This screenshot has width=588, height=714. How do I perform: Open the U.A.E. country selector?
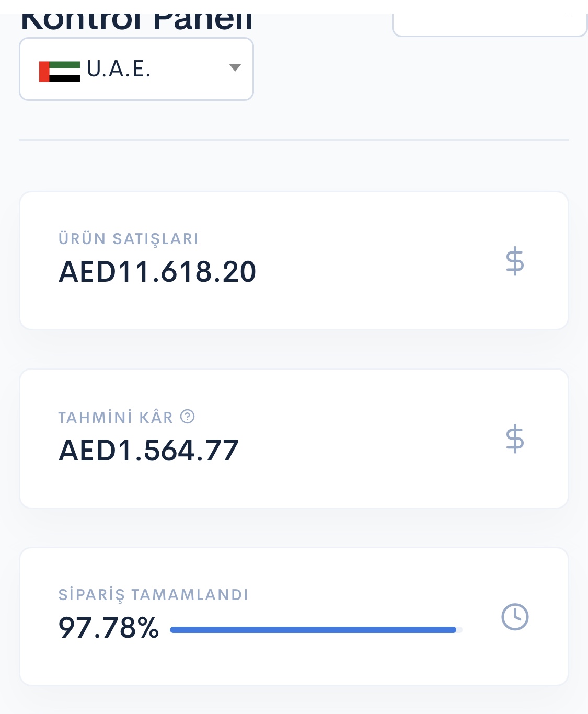point(136,69)
